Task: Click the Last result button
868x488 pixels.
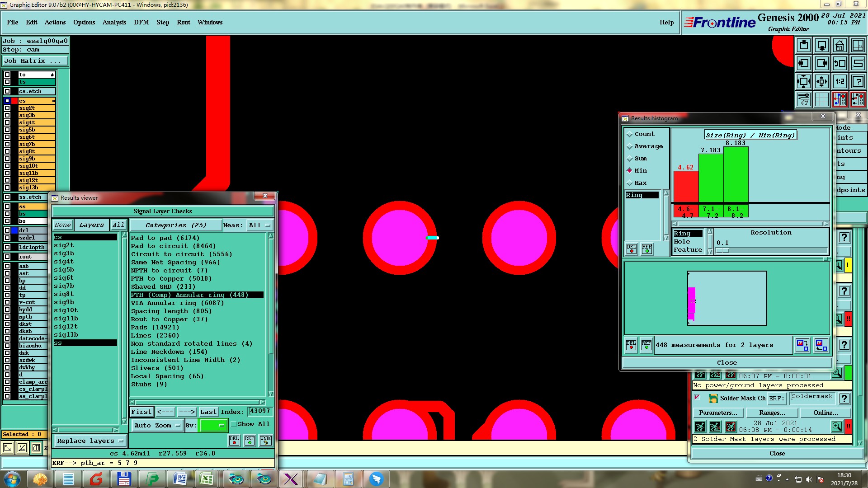Action: point(208,412)
